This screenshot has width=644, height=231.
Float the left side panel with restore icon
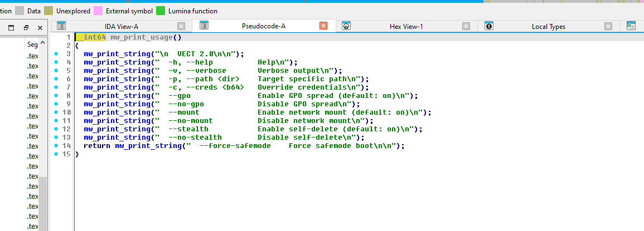(x=26, y=27)
